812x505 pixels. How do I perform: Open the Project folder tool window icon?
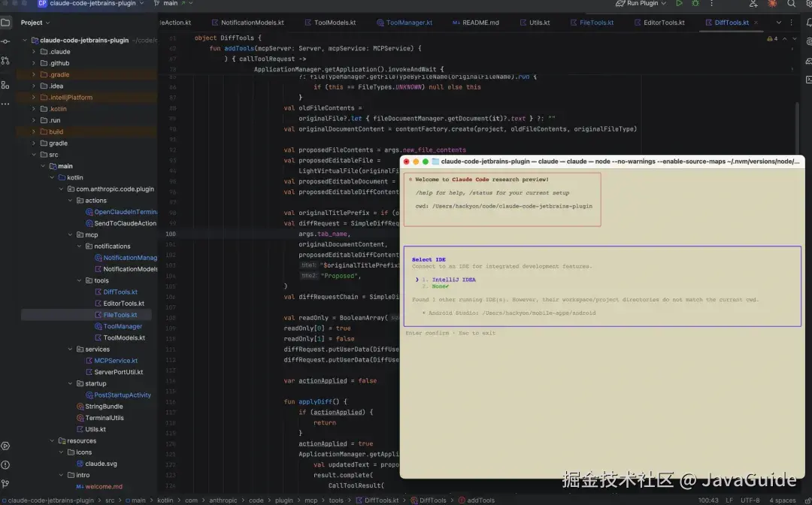click(6, 23)
